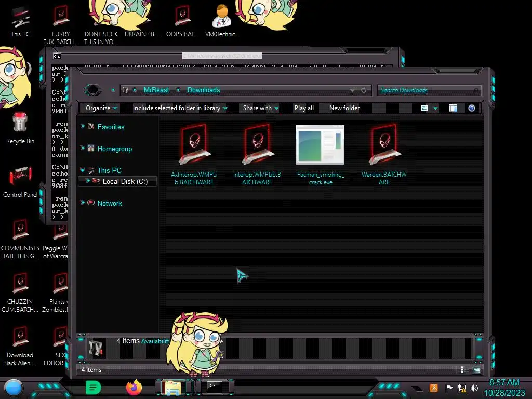Launch Firefox from the taskbar
Viewport: 532px width, 399px height.
pos(134,388)
